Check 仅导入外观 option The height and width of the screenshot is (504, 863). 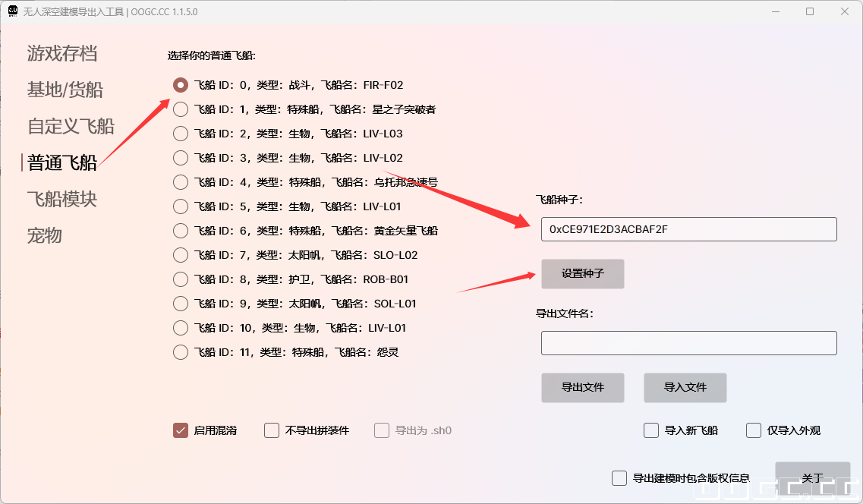pyautogui.click(x=753, y=430)
